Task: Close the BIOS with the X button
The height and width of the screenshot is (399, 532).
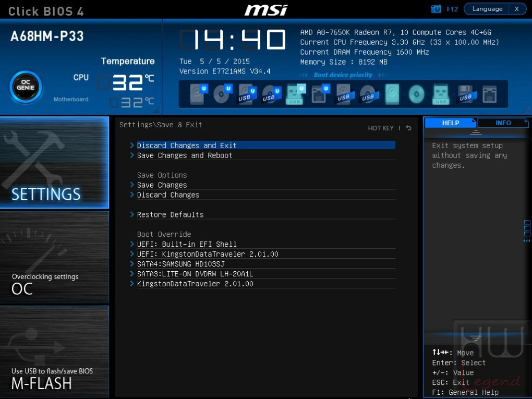Action: [517, 9]
